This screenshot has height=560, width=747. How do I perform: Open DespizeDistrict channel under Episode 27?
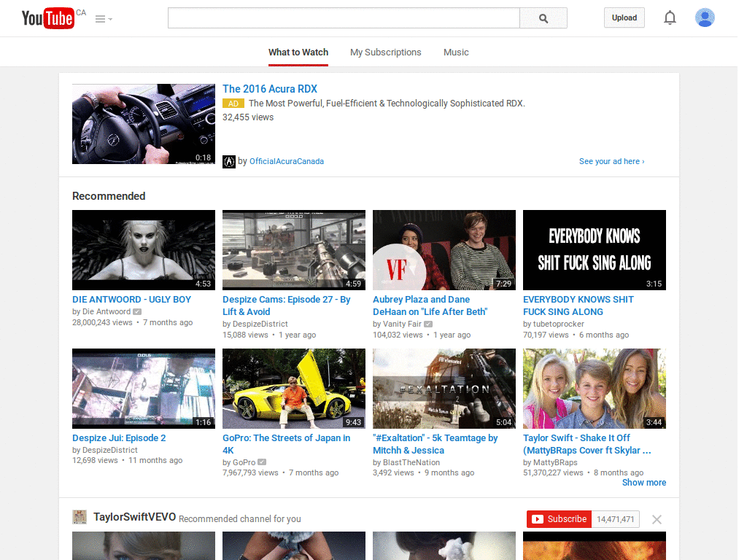click(x=260, y=324)
